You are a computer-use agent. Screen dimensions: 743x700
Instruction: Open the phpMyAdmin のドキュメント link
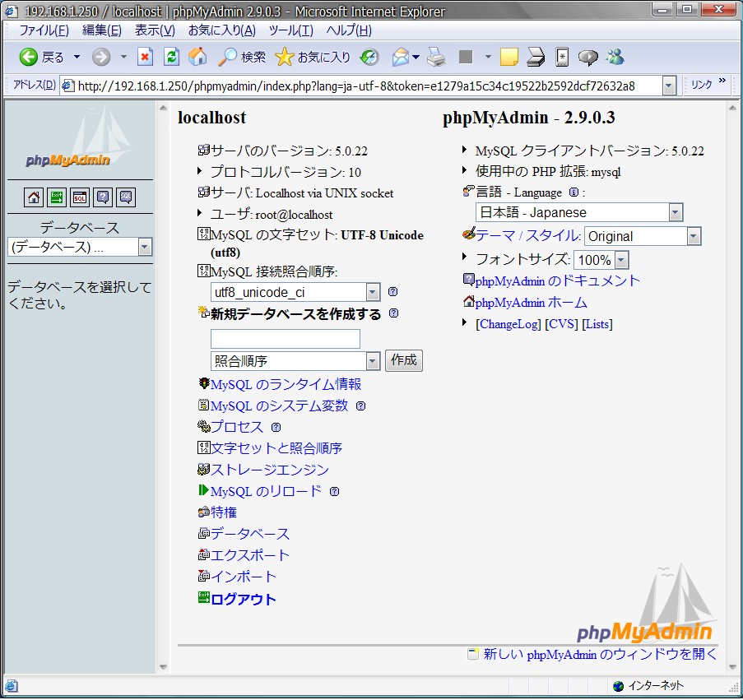(x=557, y=281)
